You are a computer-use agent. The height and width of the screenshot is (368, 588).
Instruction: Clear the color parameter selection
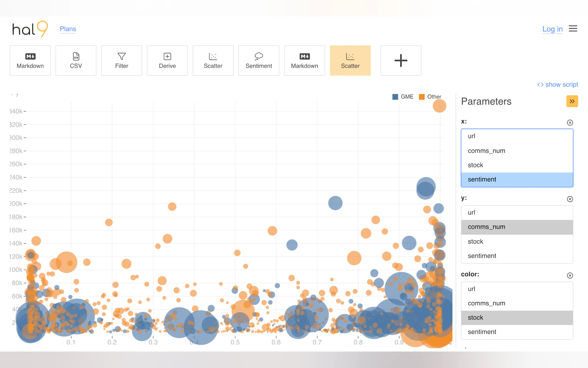pyautogui.click(x=570, y=275)
